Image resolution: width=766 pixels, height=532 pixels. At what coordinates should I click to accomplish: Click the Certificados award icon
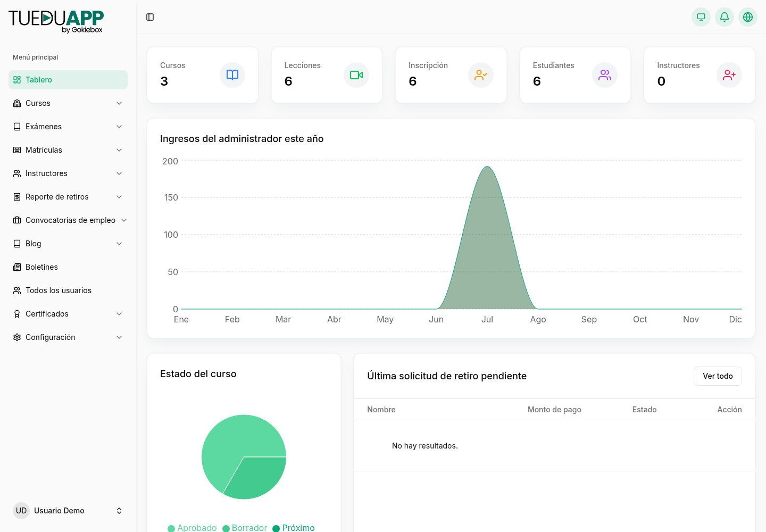pyautogui.click(x=17, y=314)
